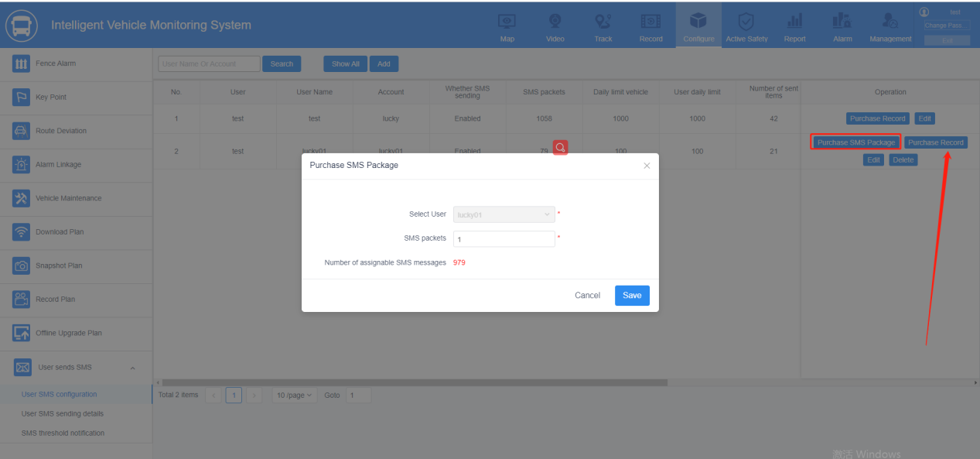Click the Alarm Linkage icon
This screenshot has width=980, height=459.
tap(21, 165)
